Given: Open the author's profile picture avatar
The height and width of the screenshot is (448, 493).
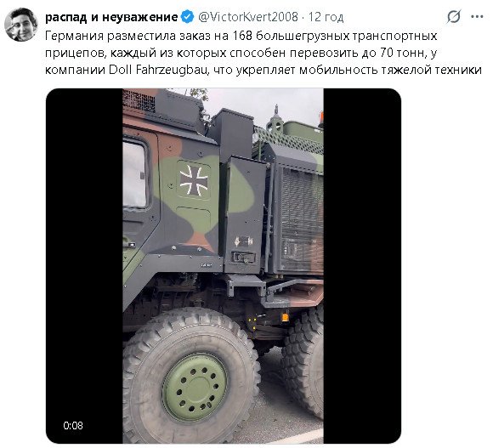Looking at the screenshot, I should tap(21, 25).
